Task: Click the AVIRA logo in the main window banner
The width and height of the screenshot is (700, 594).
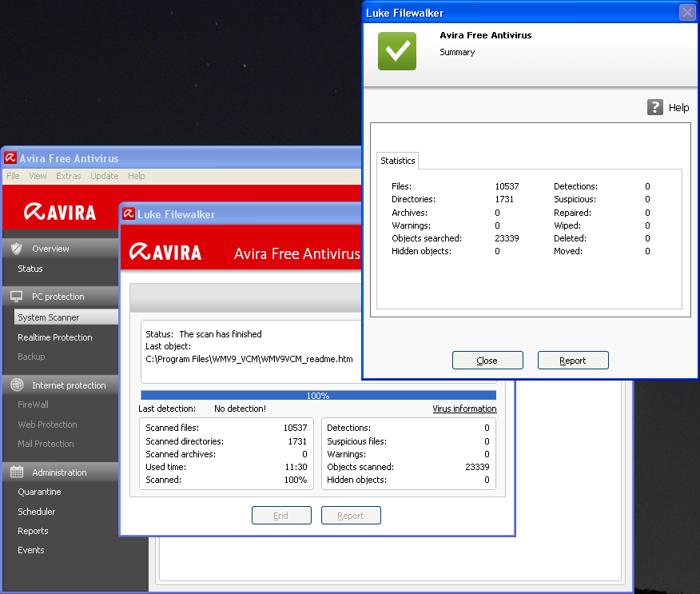Action: [x=60, y=212]
